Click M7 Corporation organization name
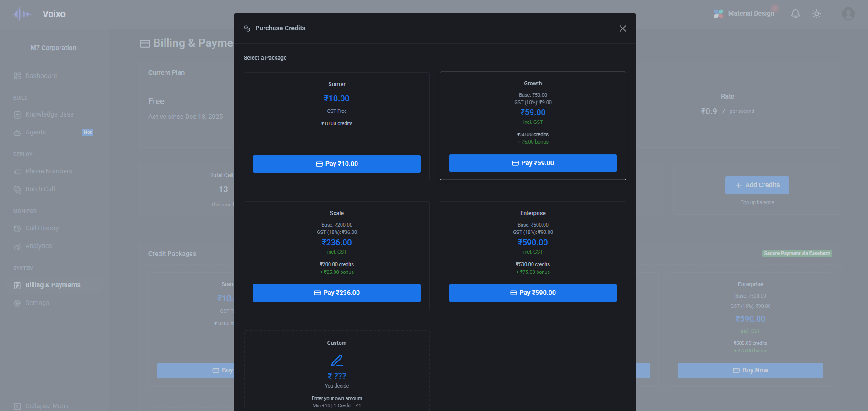Image resolution: width=868 pixels, height=411 pixels. point(53,48)
